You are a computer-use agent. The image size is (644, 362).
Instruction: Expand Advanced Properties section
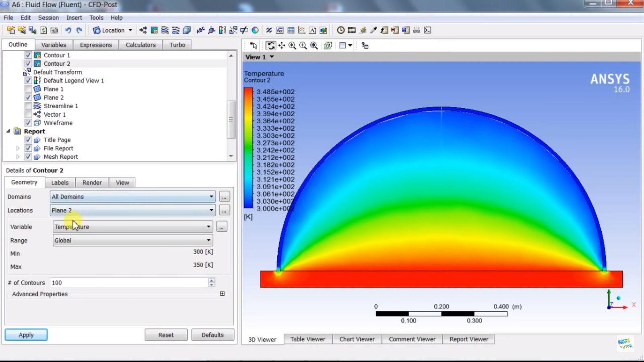222,294
